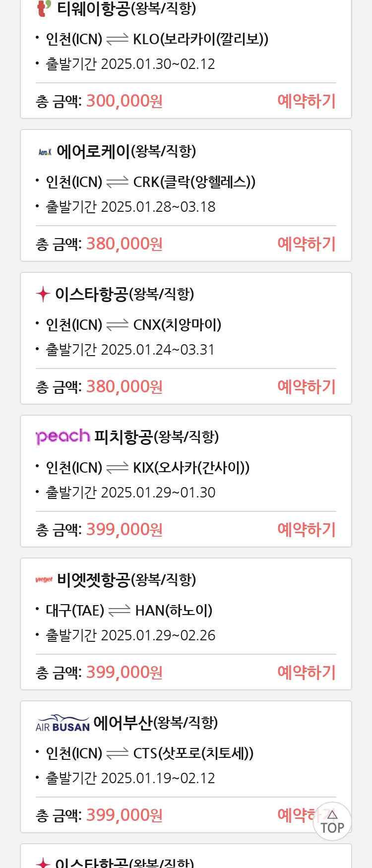Tap the Vietjet airline logo
The image size is (372, 868).
[x=44, y=579]
